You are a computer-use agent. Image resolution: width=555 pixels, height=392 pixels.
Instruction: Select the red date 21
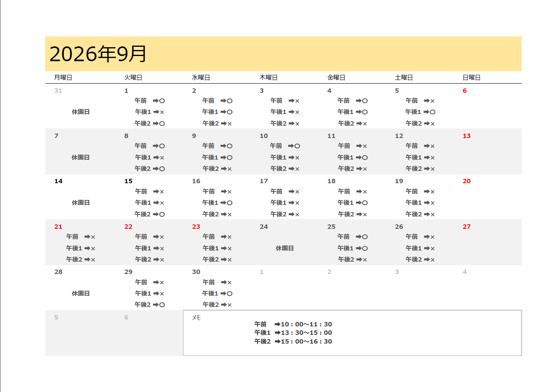click(x=58, y=227)
